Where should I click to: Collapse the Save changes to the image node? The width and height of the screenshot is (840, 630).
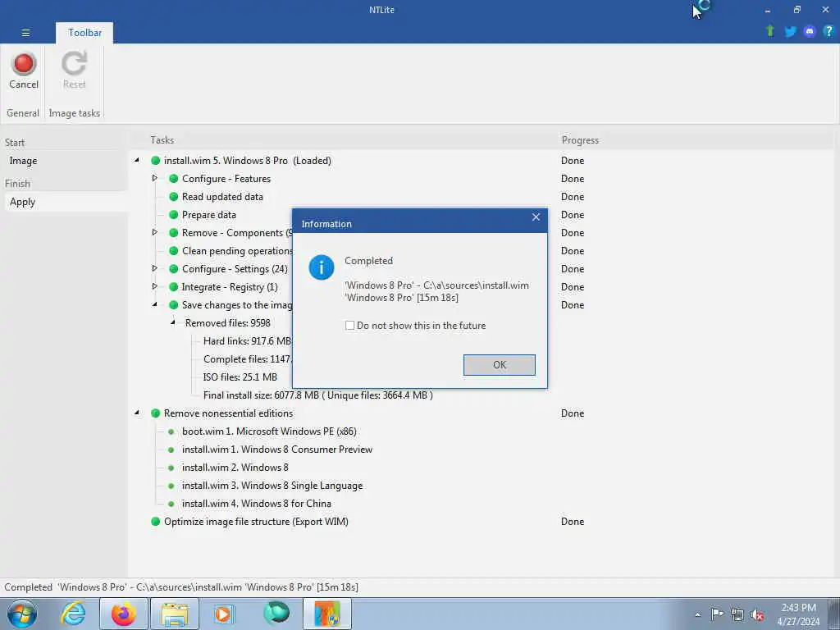pos(155,305)
